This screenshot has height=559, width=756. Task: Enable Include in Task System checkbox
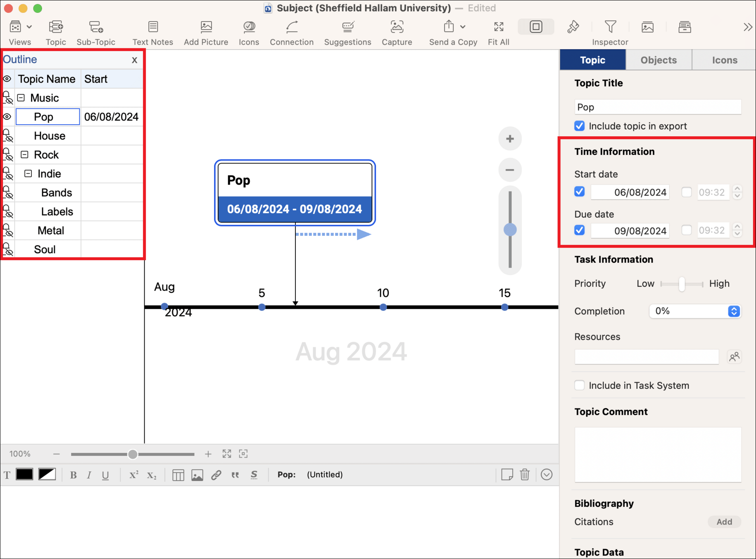point(580,385)
